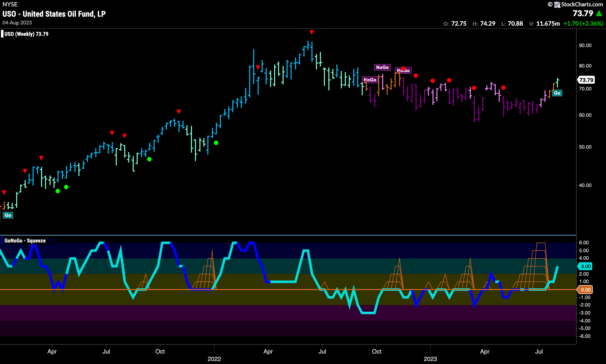The height and width of the screenshot is (364, 606).
Task: Click the red dot near May 2023 bars
Action: click(503, 88)
